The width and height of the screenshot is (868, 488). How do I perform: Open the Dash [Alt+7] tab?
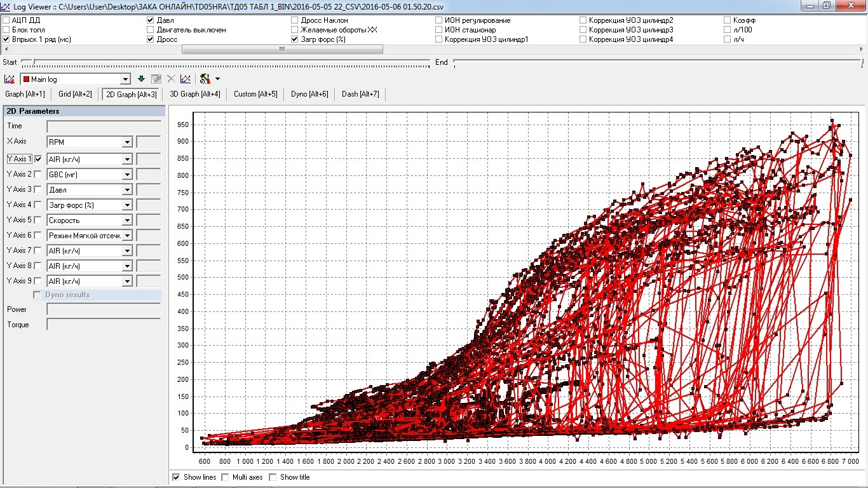point(360,94)
